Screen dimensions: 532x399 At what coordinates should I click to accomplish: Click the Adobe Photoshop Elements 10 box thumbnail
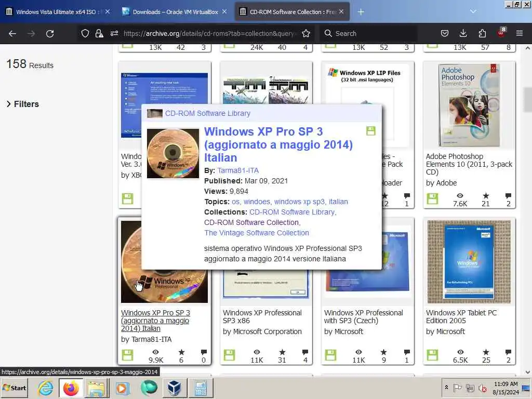click(469, 105)
